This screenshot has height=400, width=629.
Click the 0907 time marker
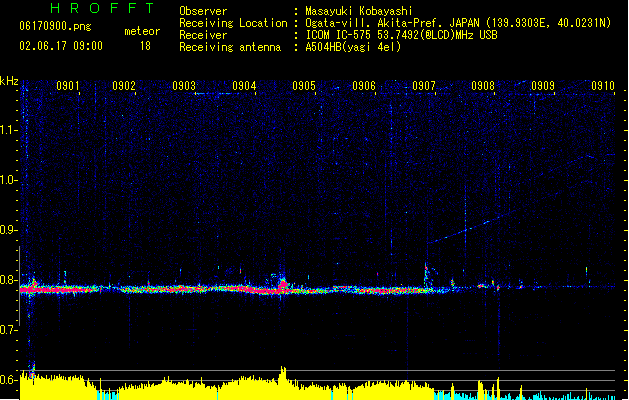424,86
